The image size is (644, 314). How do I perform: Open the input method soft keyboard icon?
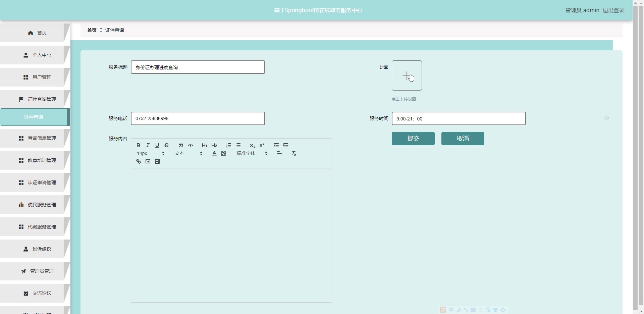tap(473, 310)
